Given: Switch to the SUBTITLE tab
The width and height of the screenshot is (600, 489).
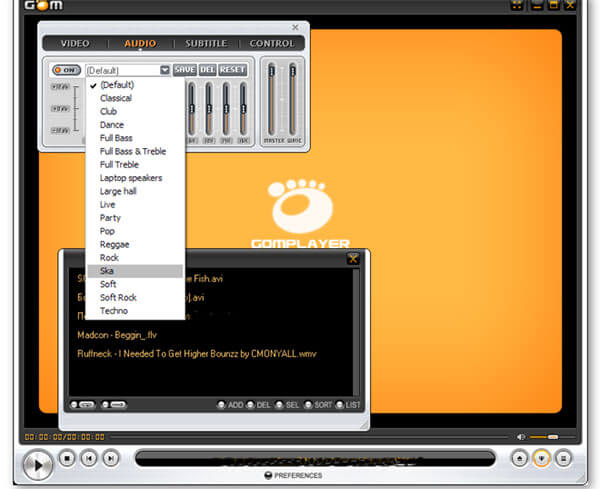Looking at the screenshot, I should (x=206, y=43).
